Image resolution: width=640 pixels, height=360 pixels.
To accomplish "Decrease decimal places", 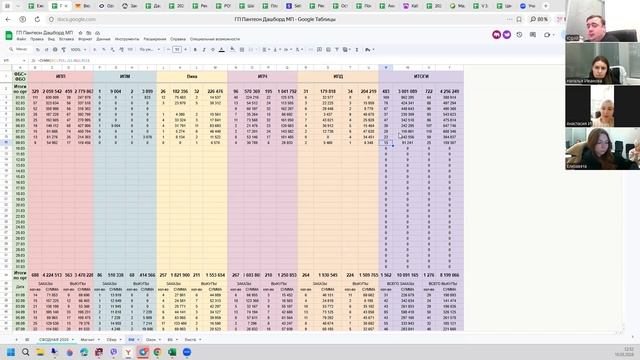I will click(112, 49).
